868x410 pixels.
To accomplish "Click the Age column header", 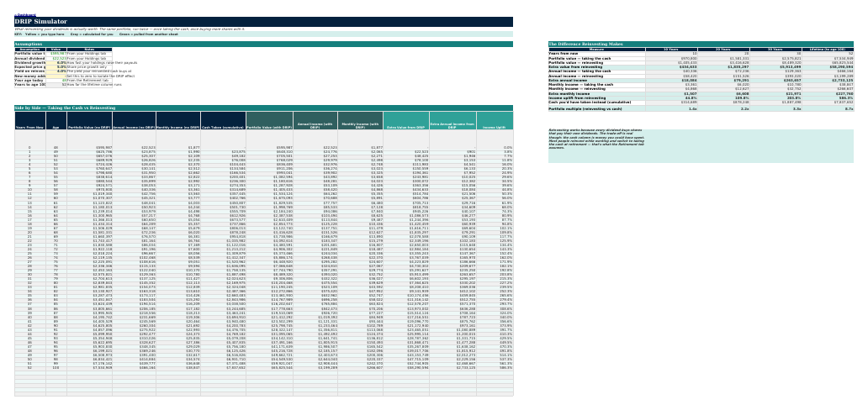I will click(56, 121).
